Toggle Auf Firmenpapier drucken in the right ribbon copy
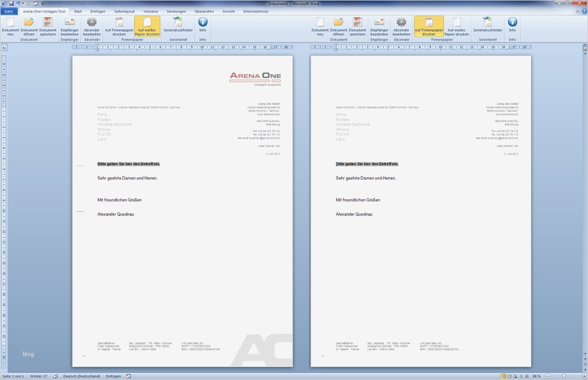This screenshot has width=588, height=380. point(428,26)
